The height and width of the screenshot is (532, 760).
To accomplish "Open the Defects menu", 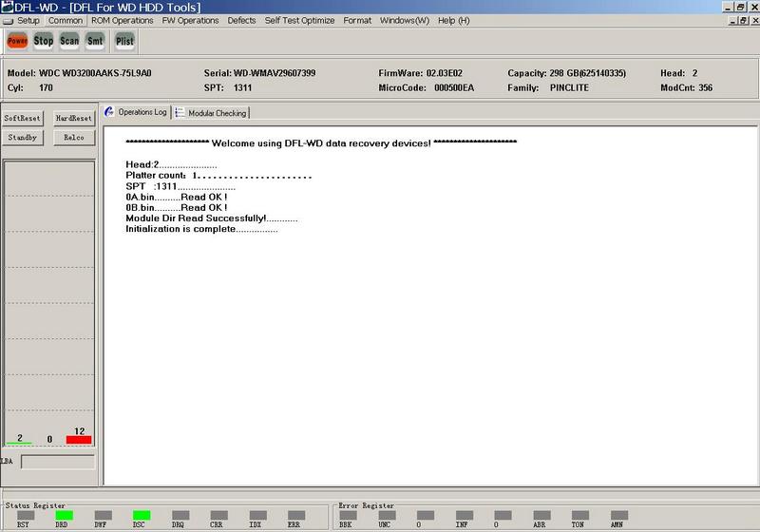I will (x=241, y=21).
